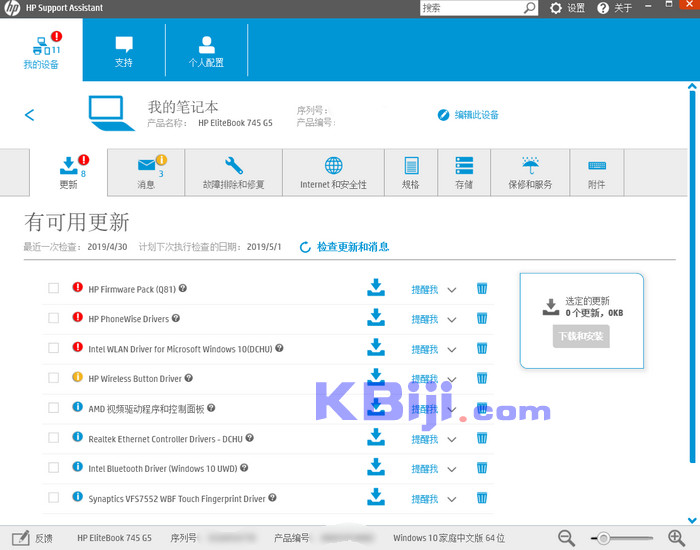Check the HP PhoneWise Drivers checkbox
The image size is (700, 550).
[54, 318]
